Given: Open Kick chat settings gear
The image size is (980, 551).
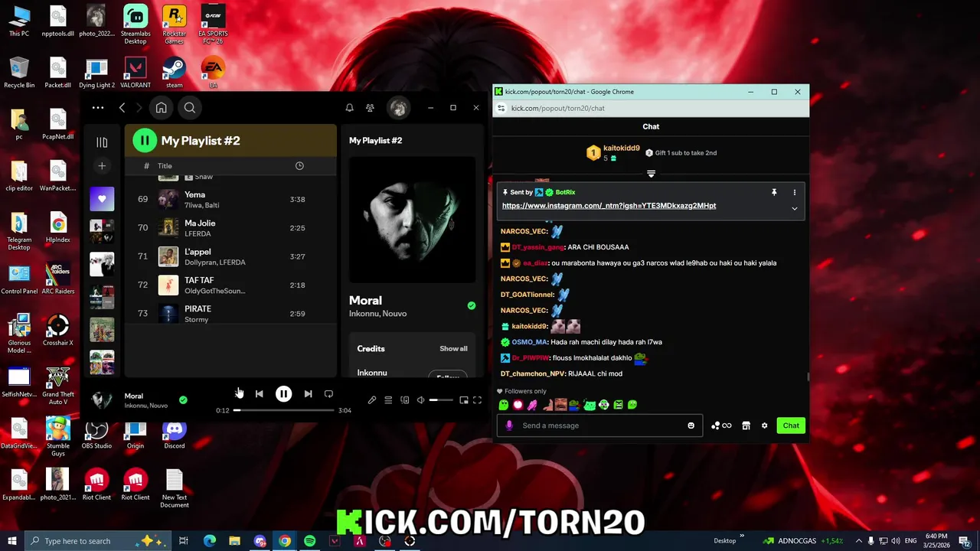Looking at the screenshot, I should click(764, 425).
